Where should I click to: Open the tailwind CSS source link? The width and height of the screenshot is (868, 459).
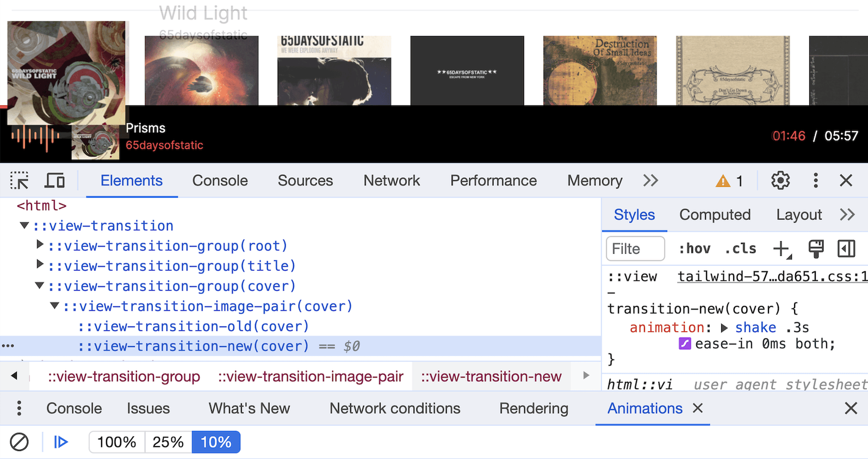772,277
